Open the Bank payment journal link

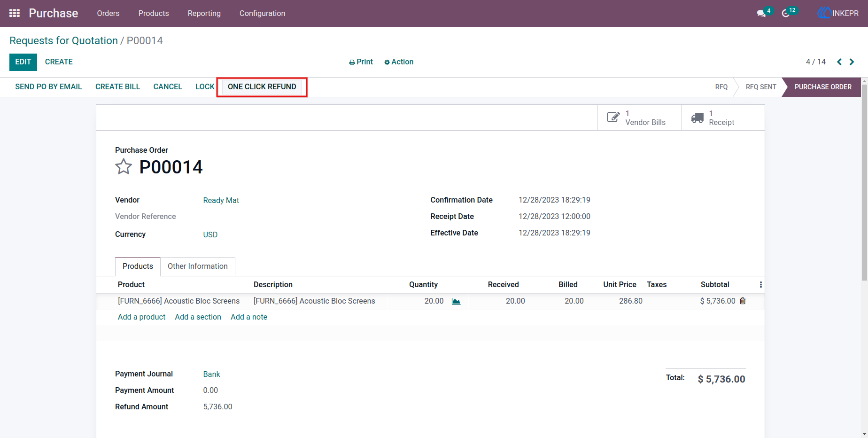click(212, 375)
